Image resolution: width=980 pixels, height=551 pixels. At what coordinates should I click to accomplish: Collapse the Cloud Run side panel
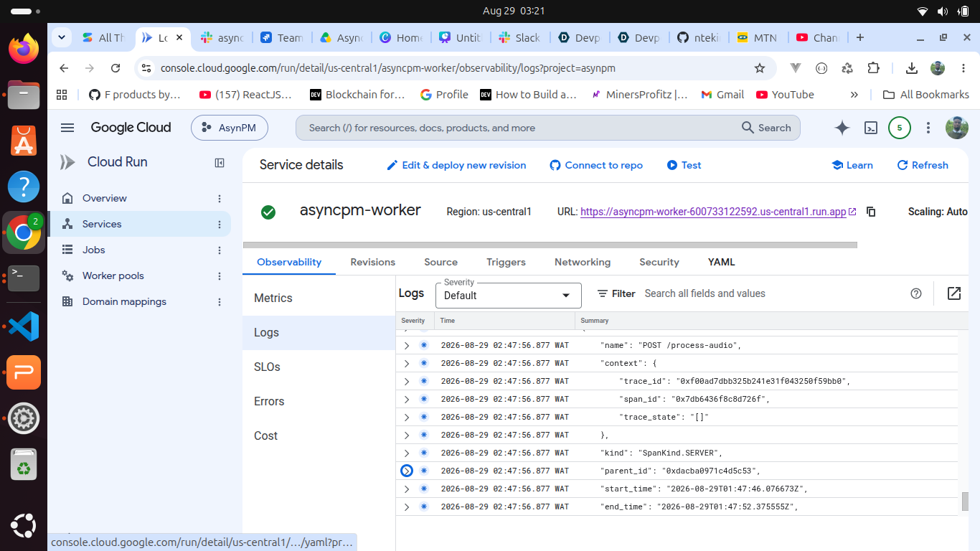pos(220,163)
